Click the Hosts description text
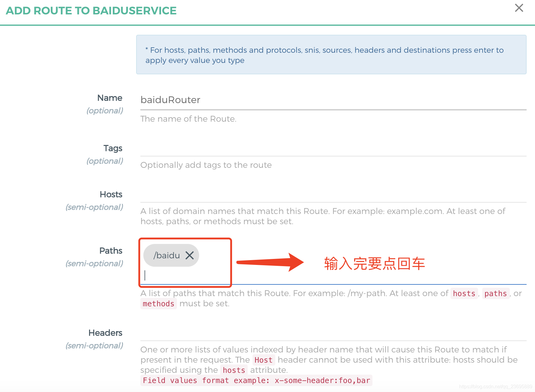 [x=323, y=216]
